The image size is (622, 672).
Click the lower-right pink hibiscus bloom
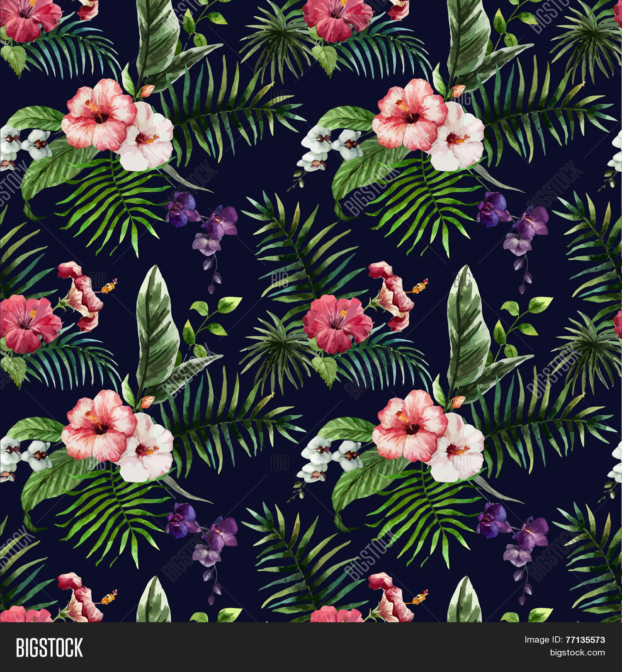[410, 425]
